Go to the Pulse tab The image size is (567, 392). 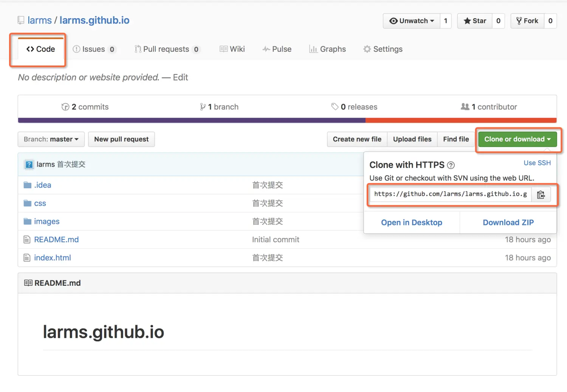point(277,49)
